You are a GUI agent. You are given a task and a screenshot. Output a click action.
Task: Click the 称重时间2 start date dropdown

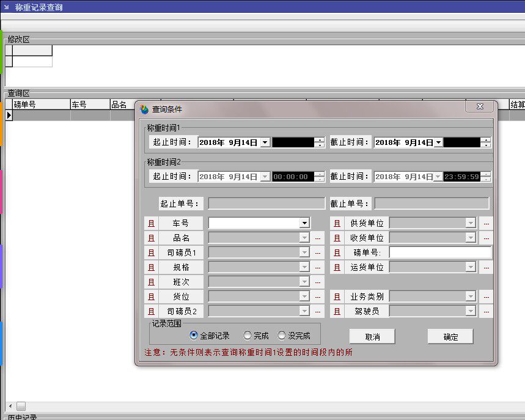(x=265, y=177)
